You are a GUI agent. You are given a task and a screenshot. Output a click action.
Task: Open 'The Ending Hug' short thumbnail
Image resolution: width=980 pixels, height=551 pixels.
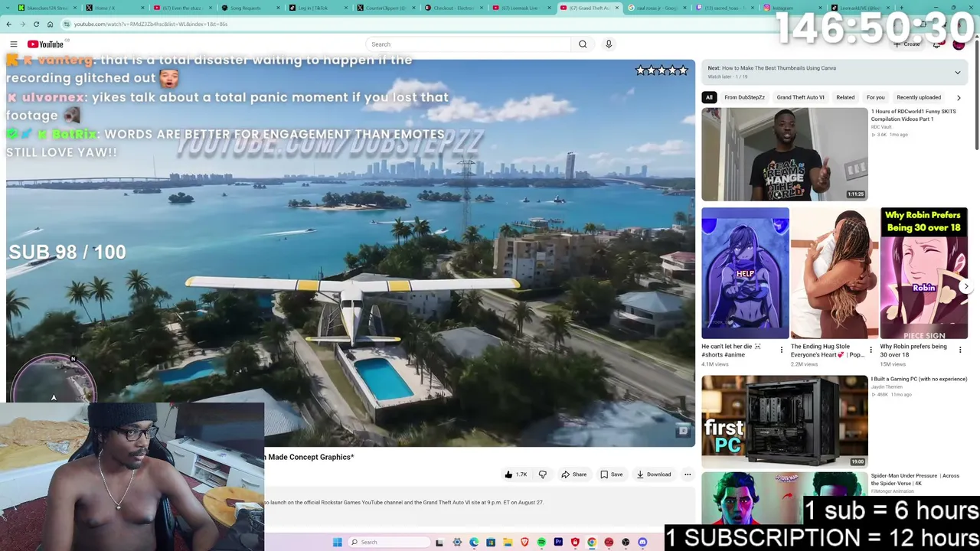835,273
